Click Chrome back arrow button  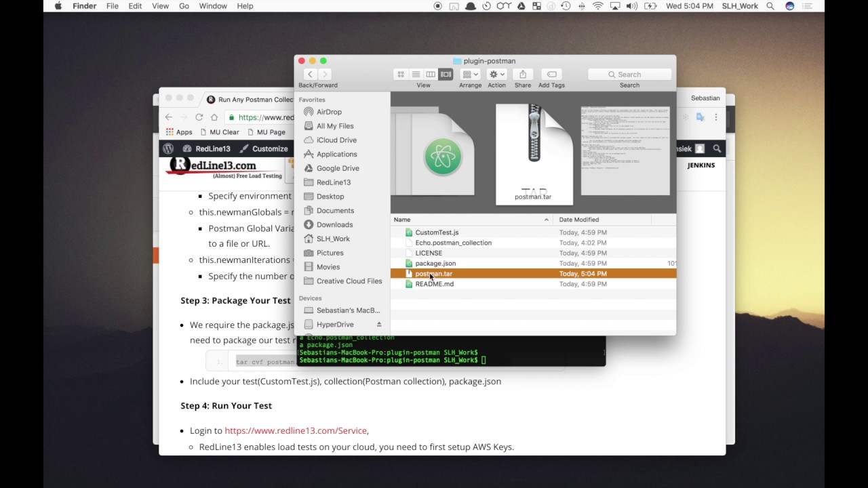click(169, 117)
